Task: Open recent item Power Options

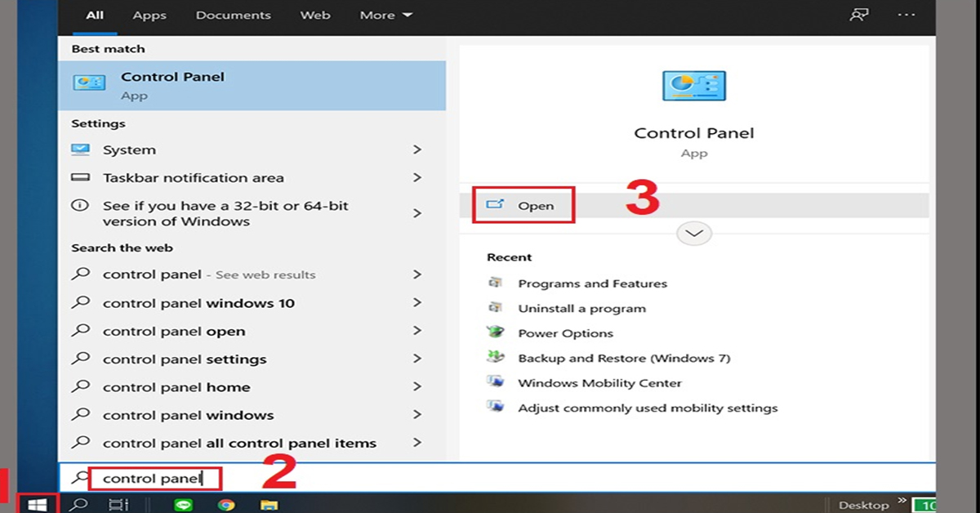Action: pos(565,333)
